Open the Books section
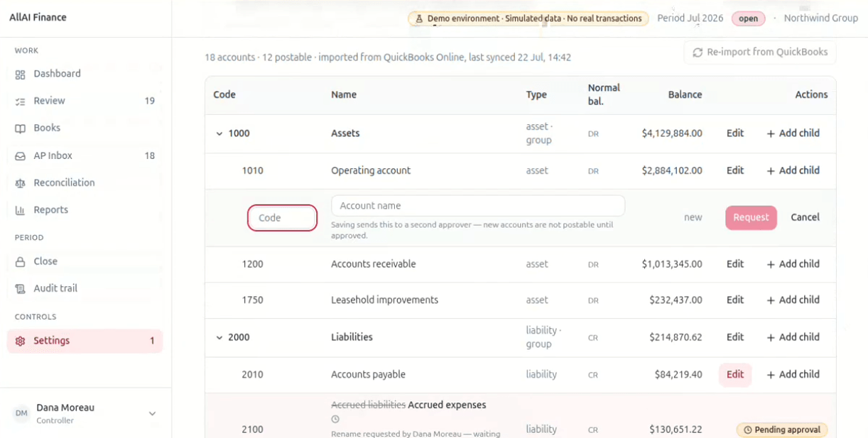This screenshot has width=868, height=438. pos(85,128)
